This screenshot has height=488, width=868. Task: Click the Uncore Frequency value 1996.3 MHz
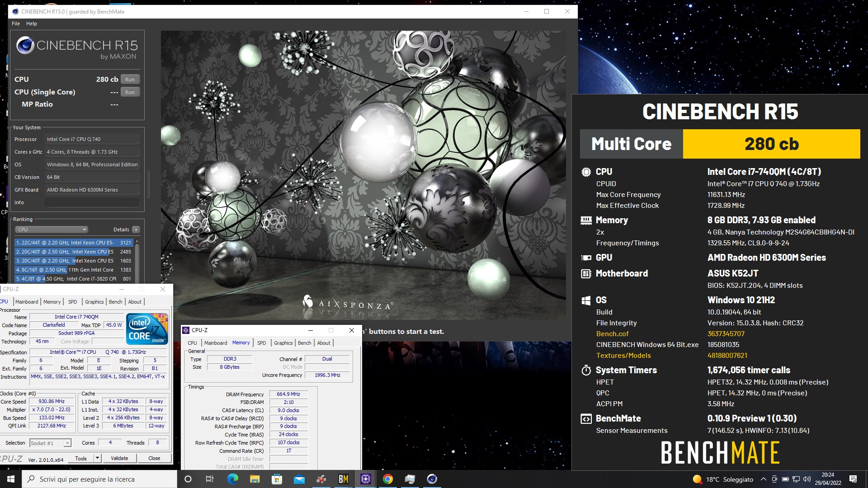(x=327, y=375)
